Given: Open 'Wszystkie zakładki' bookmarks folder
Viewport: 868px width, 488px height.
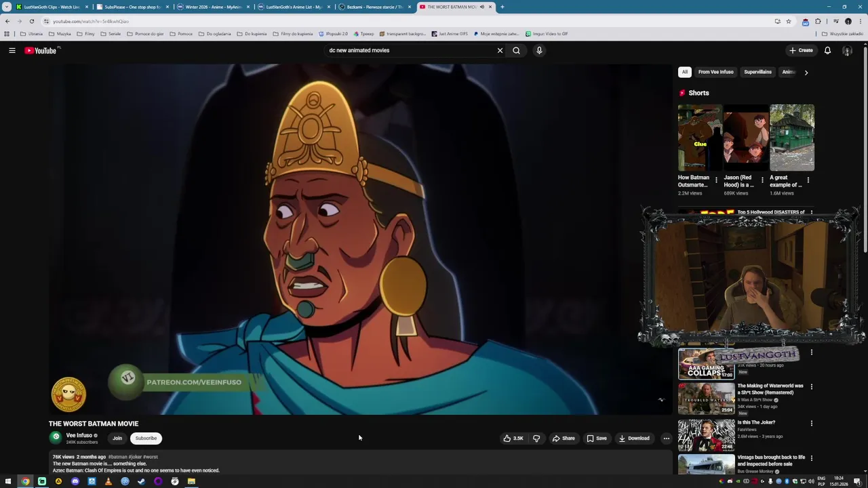Looking at the screenshot, I should click(x=842, y=34).
